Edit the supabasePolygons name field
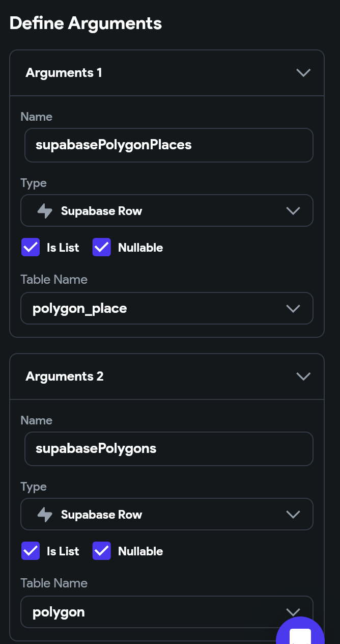Viewport: 340px width, 644px height. 168,449
